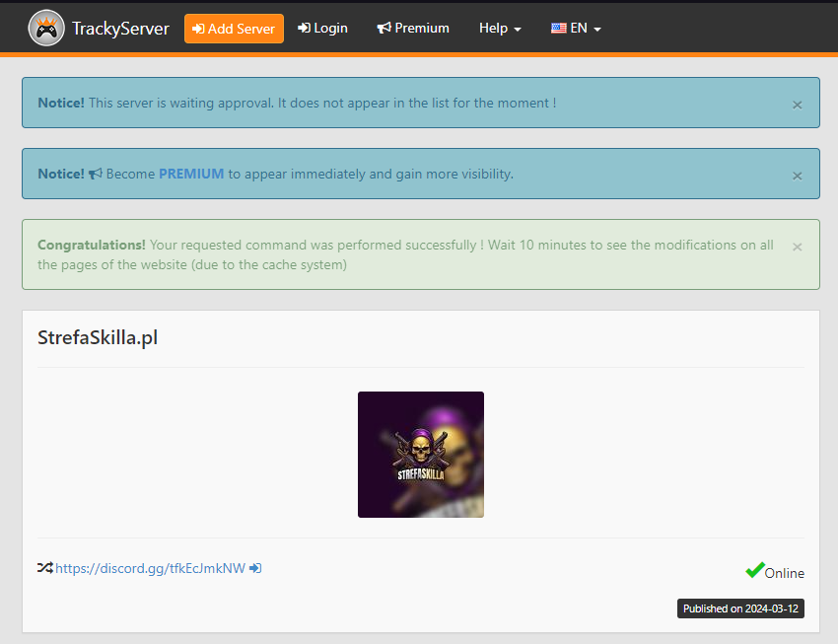Expand the Help dropdown menu
The width and height of the screenshot is (838, 644).
(500, 28)
